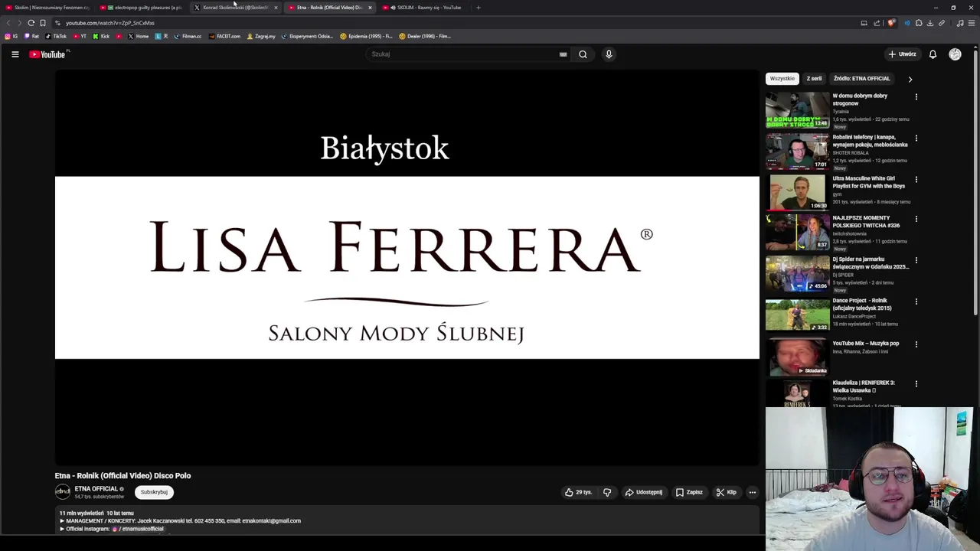This screenshot has height=551, width=980.
Task: Open ETNA OFFICIAL channel avatar
Action: [63, 492]
